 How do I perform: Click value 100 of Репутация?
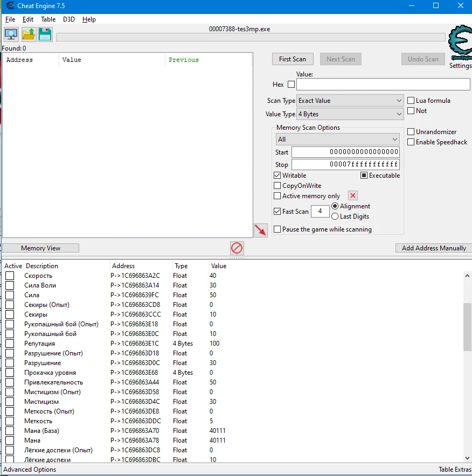point(214,344)
